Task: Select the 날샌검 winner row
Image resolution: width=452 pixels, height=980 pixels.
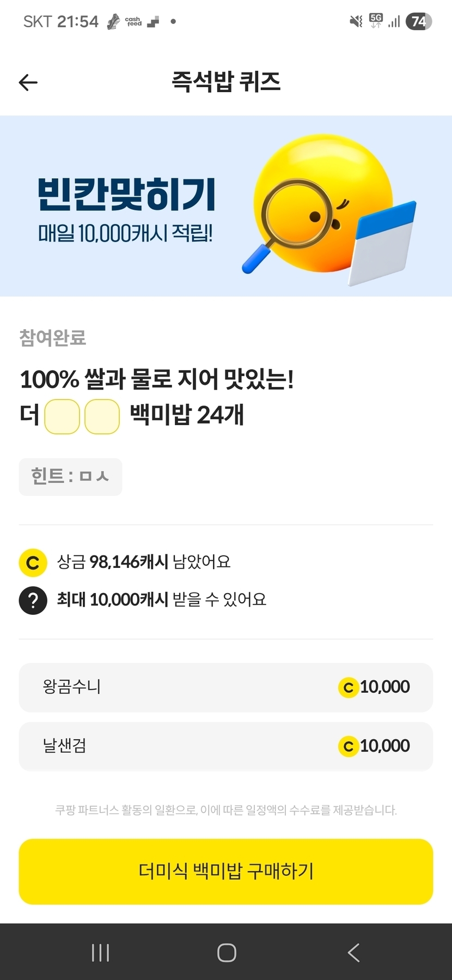Action: click(x=225, y=746)
